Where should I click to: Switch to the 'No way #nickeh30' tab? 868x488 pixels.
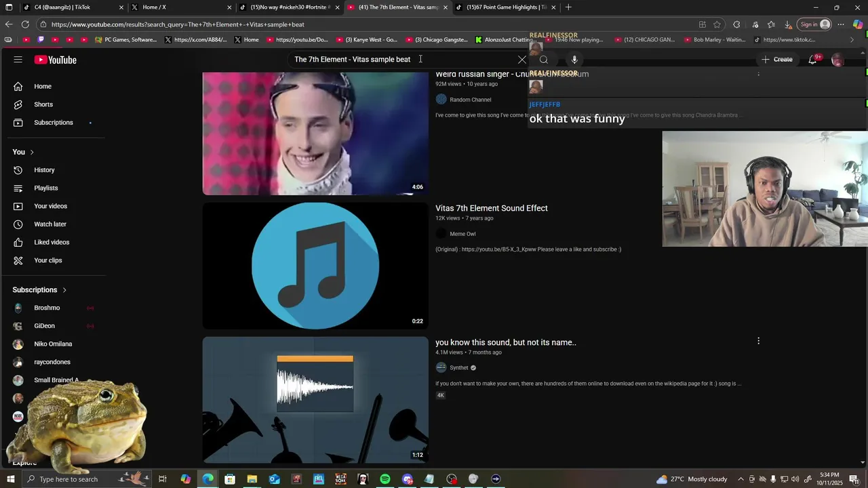(290, 7)
